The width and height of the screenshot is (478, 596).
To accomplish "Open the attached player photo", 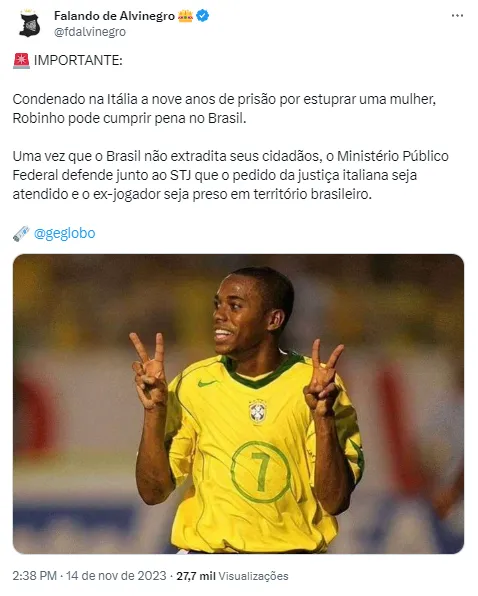I will (x=238, y=404).
